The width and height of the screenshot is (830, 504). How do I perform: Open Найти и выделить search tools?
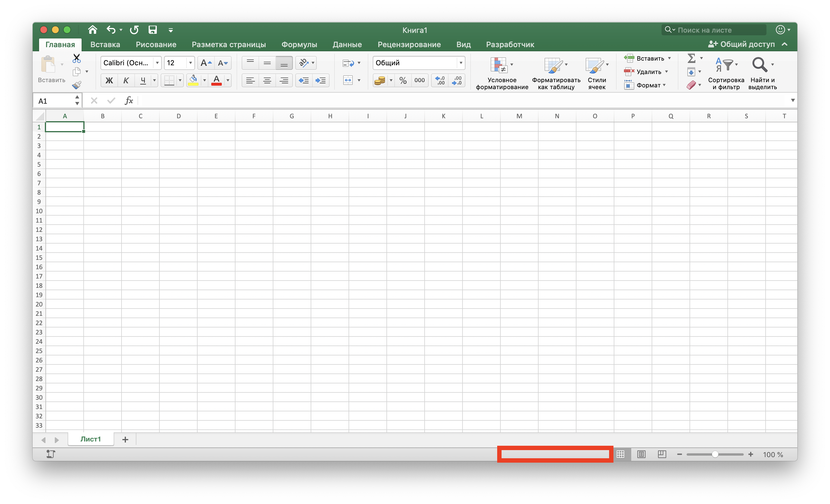pos(762,73)
